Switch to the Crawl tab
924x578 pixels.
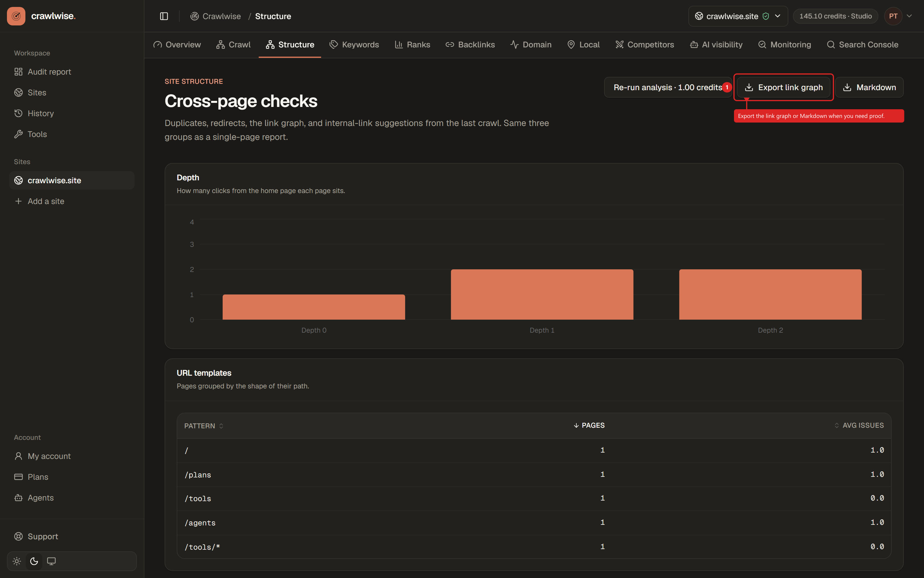pyautogui.click(x=233, y=45)
